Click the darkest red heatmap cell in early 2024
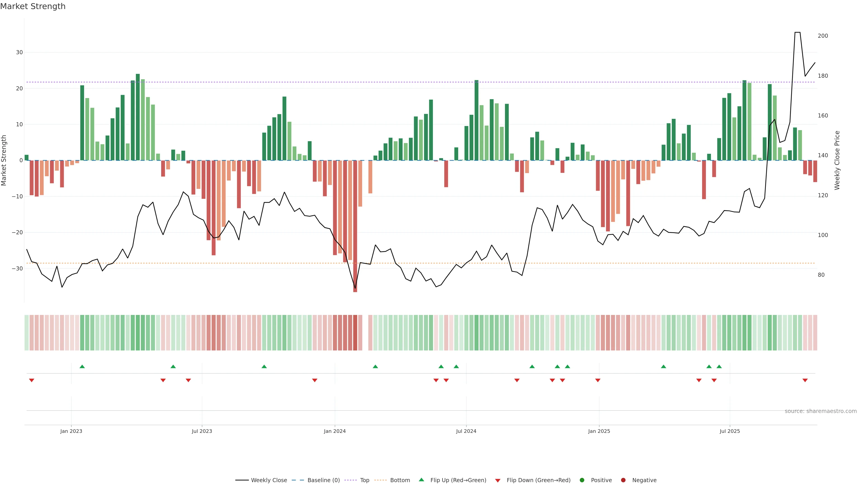Image resolution: width=868 pixels, height=488 pixels. pos(355,333)
